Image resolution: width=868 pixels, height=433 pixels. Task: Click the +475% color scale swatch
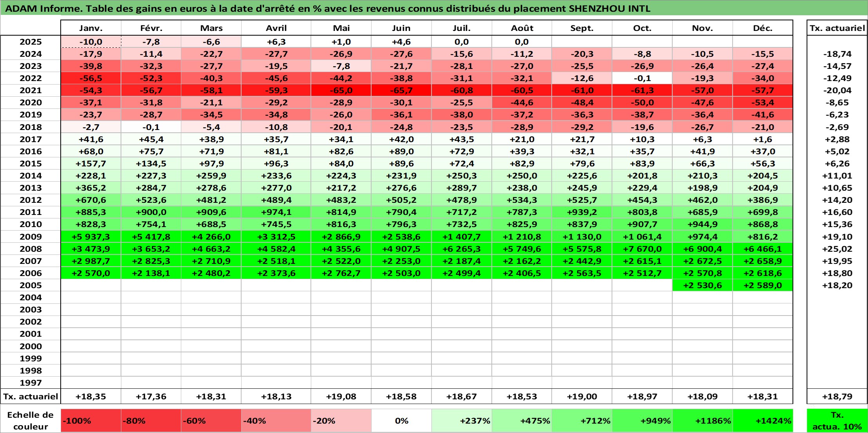[522, 421]
